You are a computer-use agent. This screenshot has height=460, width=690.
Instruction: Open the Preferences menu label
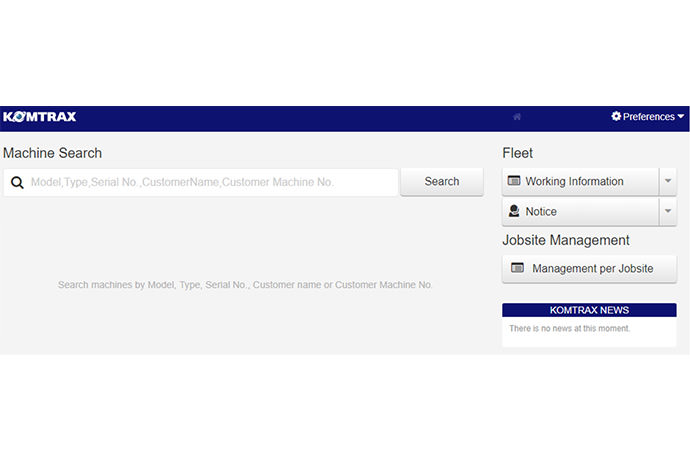tap(649, 117)
